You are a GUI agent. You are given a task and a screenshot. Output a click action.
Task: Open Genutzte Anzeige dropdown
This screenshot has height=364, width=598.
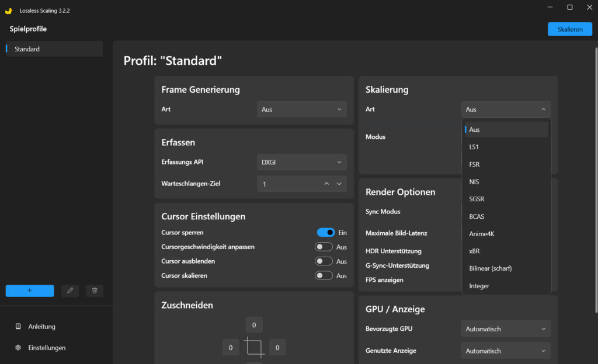coord(505,351)
